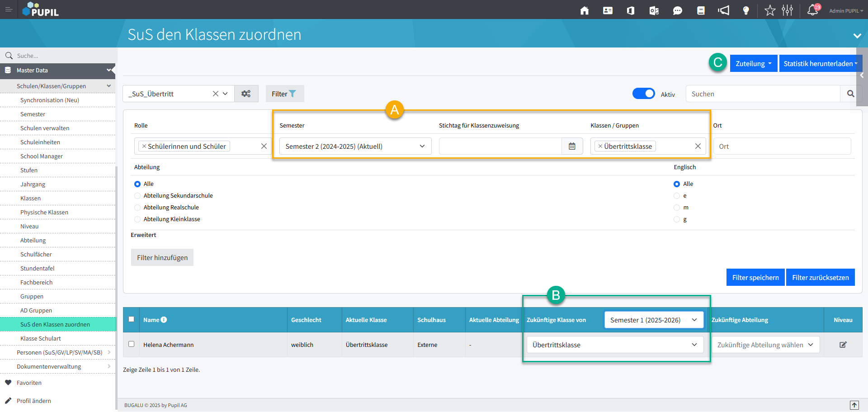
Task: Open the filter gear settings icon
Action: click(x=246, y=94)
